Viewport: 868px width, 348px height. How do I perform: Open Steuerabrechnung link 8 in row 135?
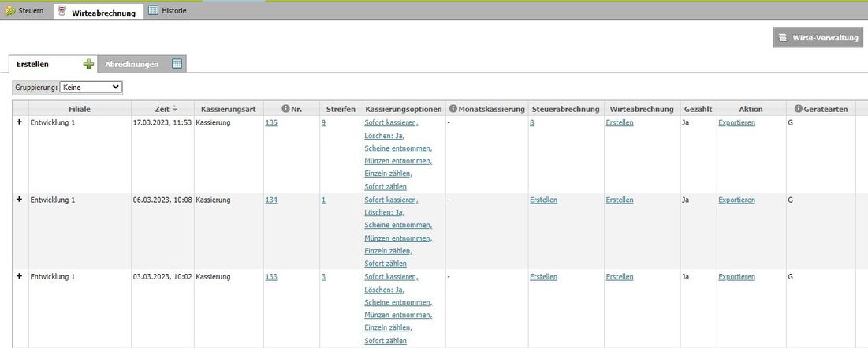click(532, 122)
